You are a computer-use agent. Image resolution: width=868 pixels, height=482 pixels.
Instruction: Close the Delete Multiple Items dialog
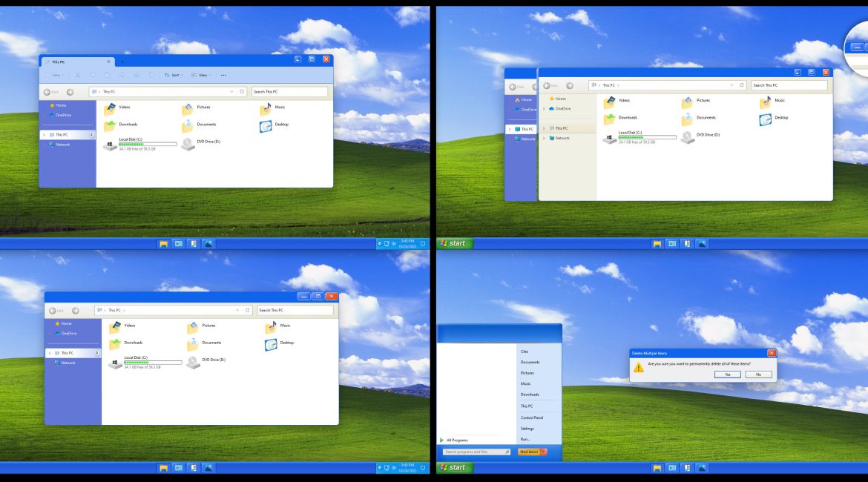(x=771, y=353)
